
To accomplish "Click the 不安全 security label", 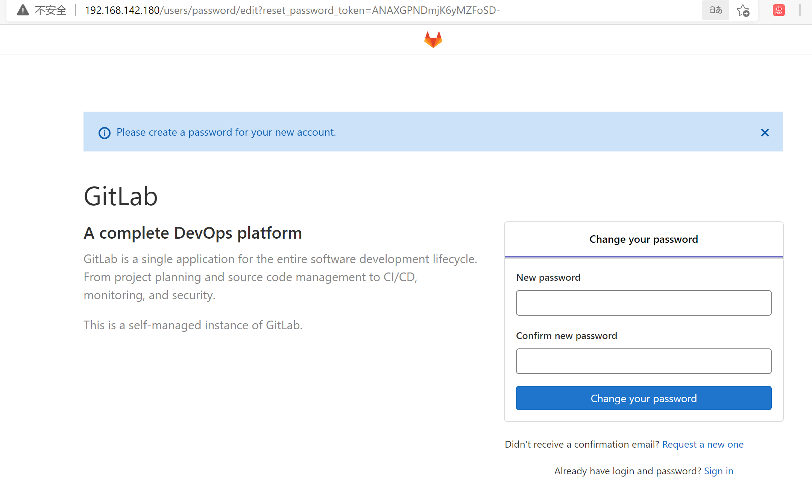I will point(51,10).
